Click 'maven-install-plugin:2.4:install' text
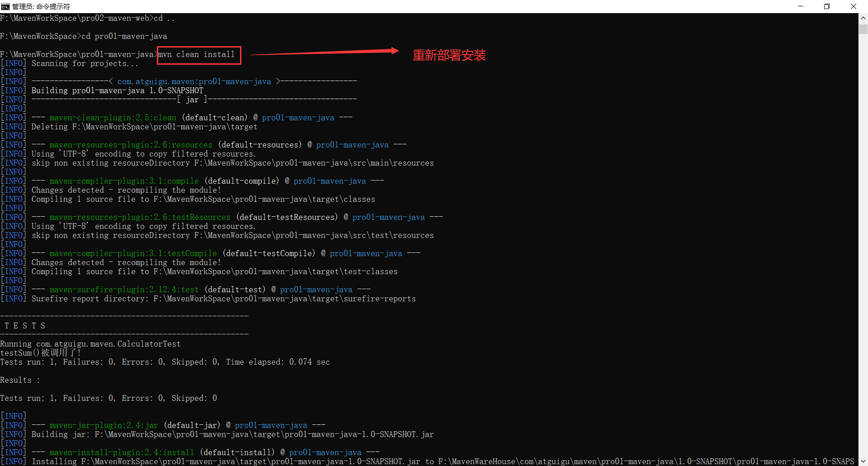The image size is (868, 466). [122, 452]
